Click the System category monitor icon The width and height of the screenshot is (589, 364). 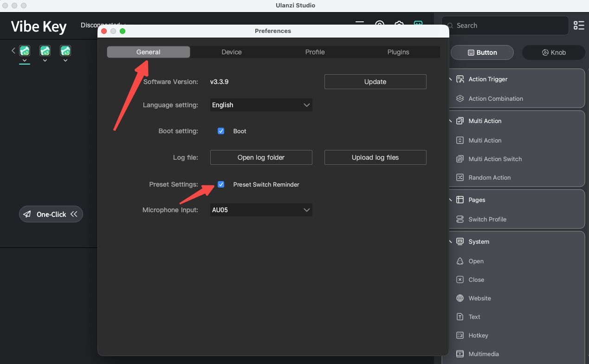point(460,241)
